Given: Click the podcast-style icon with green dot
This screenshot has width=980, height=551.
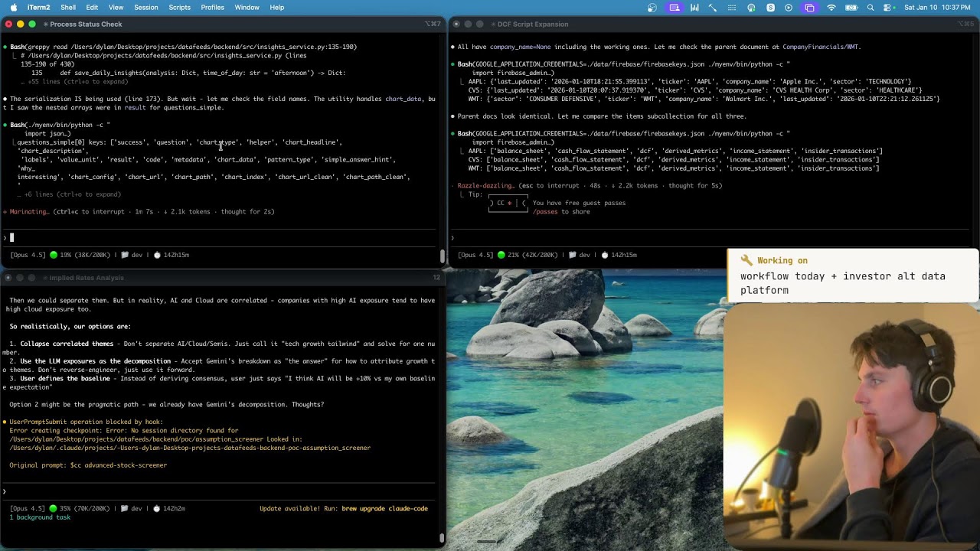Looking at the screenshot, I should pos(751,8).
